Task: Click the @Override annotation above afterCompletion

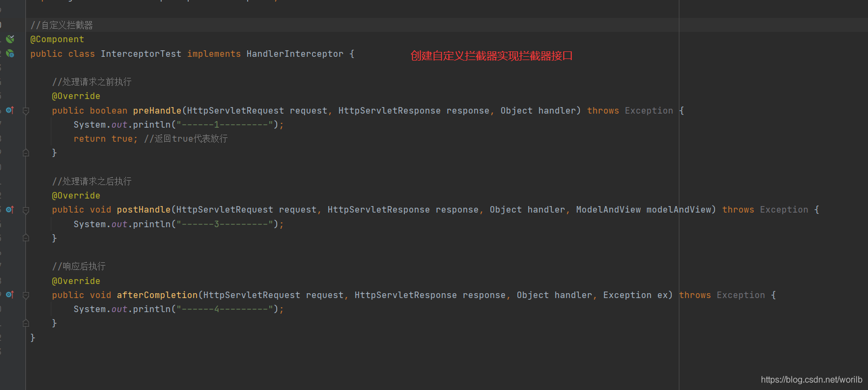Action: [76, 281]
